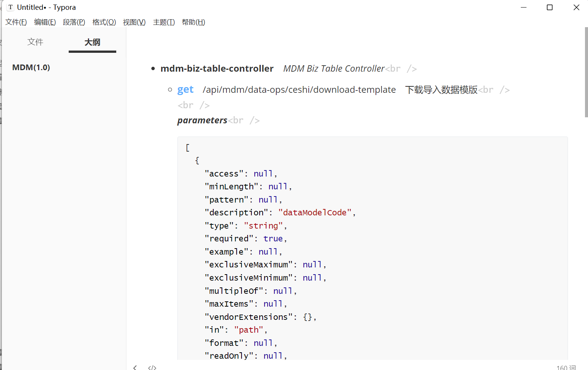Toggle source code mode icon
Image resolution: width=588 pixels, height=370 pixels.
tap(152, 367)
